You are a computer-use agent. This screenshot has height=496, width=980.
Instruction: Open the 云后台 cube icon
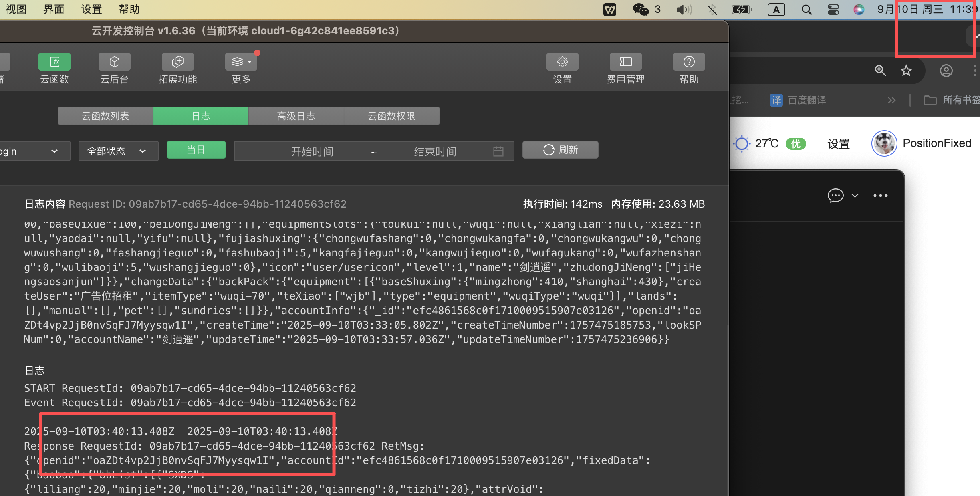click(x=115, y=62)
